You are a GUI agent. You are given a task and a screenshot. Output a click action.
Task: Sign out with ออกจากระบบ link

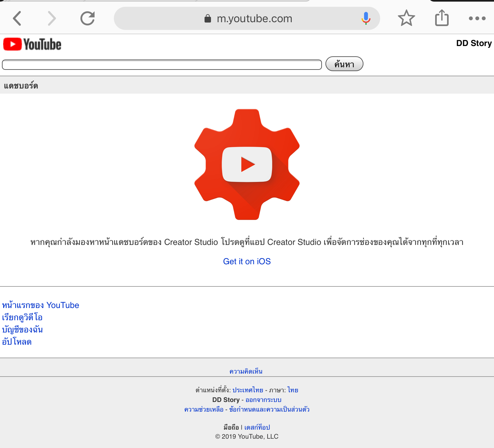coord(263,400)
